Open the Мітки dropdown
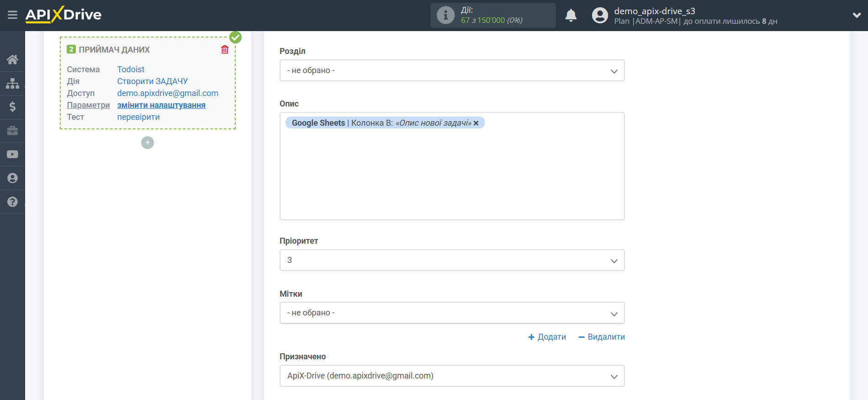 click(452, 313)
